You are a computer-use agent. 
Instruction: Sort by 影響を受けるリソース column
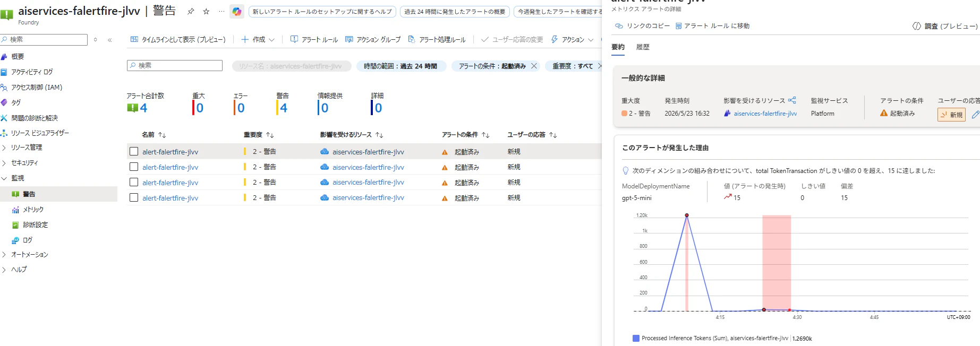[x=352, y=135]
